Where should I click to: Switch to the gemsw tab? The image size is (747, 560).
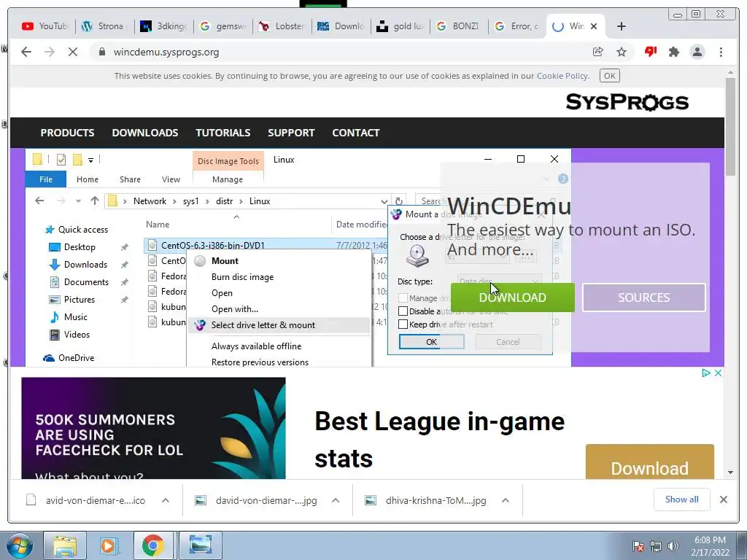click(222, 26)
